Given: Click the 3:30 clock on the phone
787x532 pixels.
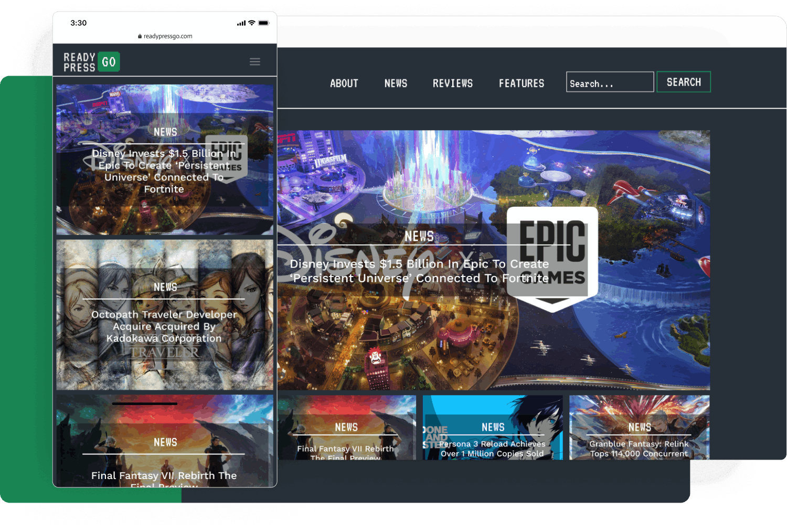Looking at the screenshot, I should coord(79,23).
